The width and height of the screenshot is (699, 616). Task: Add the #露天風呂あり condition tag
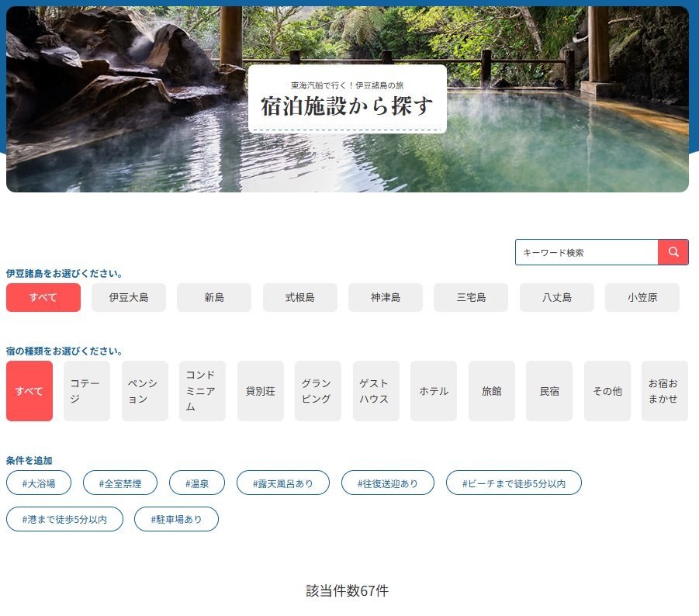[x=283, y=483]
